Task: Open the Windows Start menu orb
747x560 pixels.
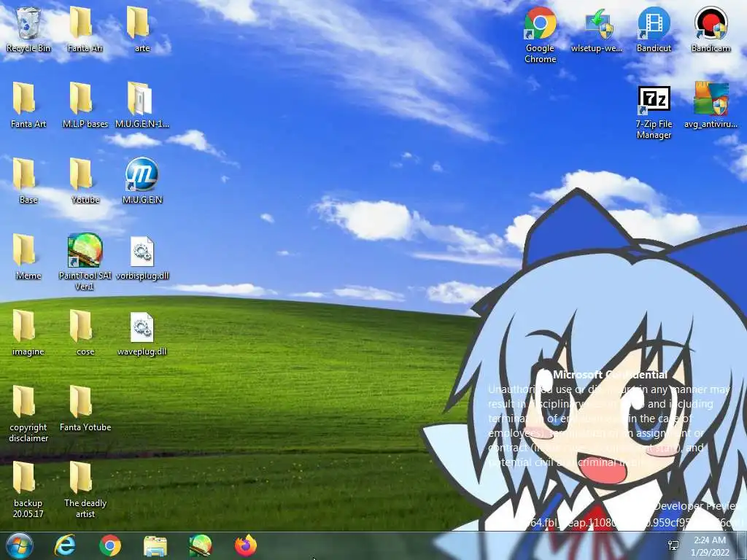Action: click(x=20, y=545)
